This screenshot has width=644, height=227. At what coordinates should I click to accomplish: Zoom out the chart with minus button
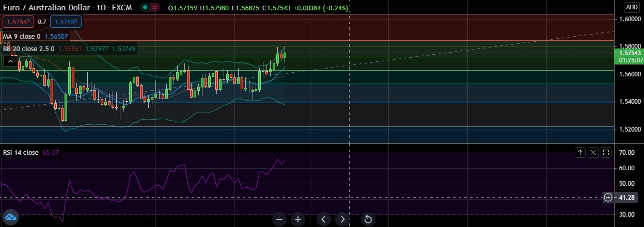click(279, 219)
